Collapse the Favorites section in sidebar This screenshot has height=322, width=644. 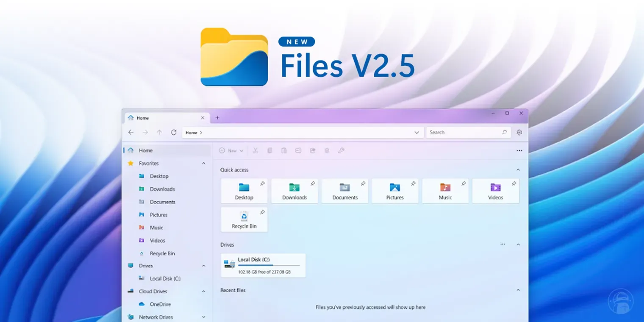tap(203, 164)
